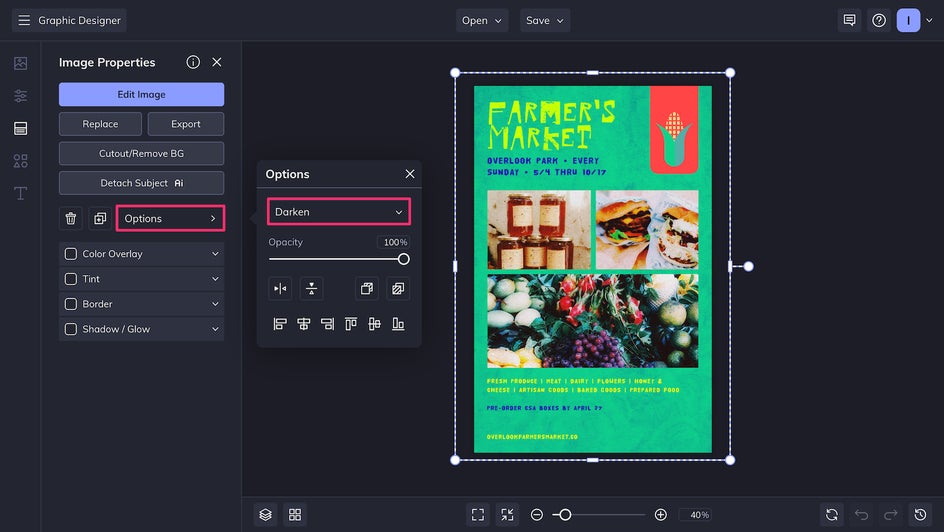
Task: Open the user account avatar
Action: click(908, 20)
